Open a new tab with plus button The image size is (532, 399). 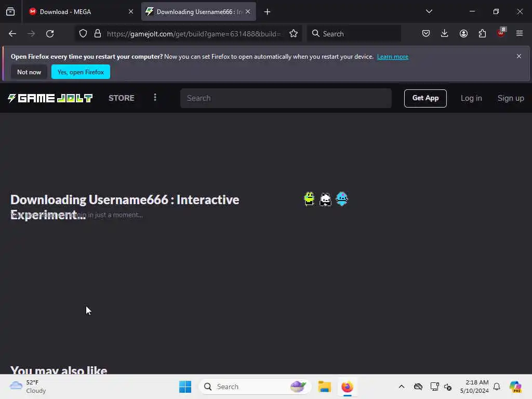tap(267, 12)
